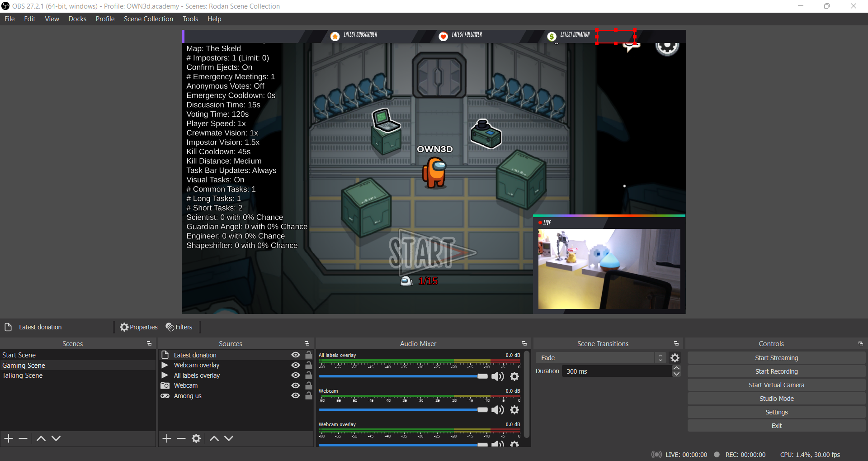This screenshot has width=868, height=461.
Task: Move selected source down in list
Action: coord(229,438)
